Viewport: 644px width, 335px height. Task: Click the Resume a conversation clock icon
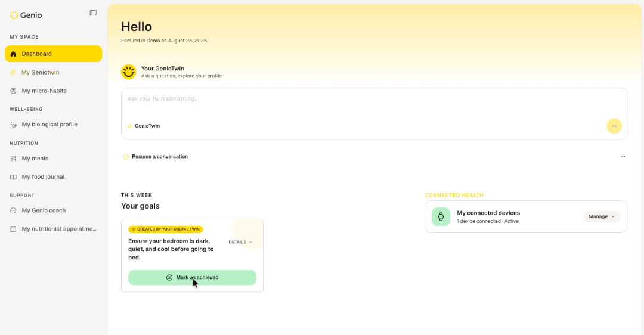[126, 157]
